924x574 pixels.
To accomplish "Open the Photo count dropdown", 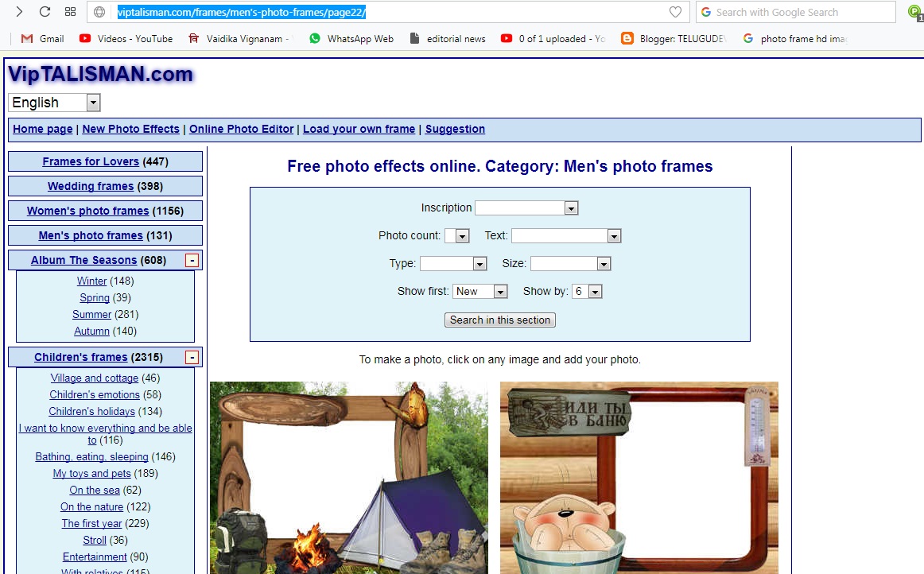I will coord(456,236).
